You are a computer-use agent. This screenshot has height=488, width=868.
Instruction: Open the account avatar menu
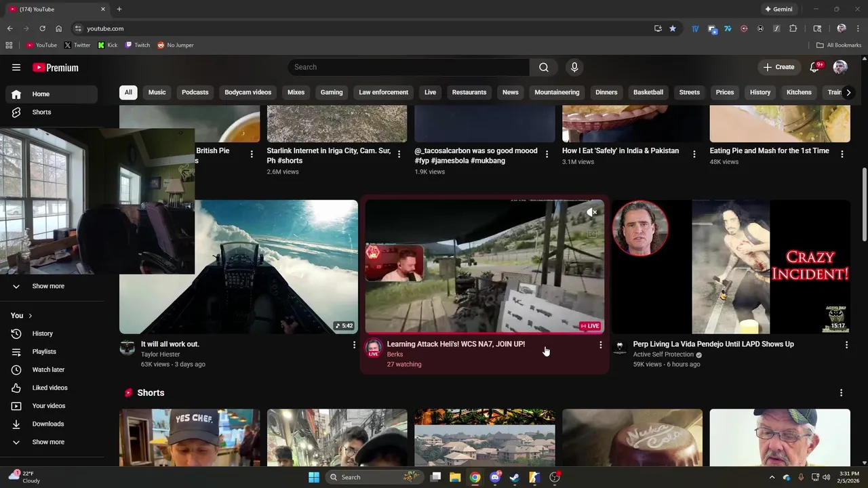point(840,67)
